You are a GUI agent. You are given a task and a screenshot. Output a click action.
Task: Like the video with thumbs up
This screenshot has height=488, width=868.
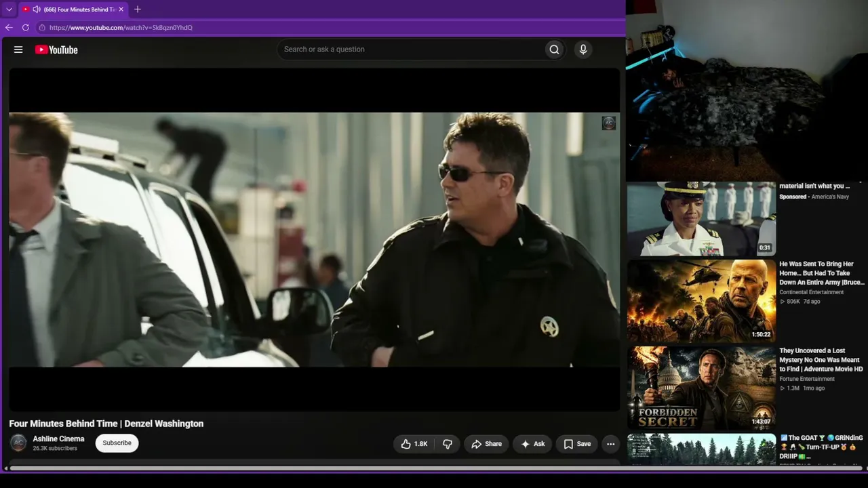[414, 444]
